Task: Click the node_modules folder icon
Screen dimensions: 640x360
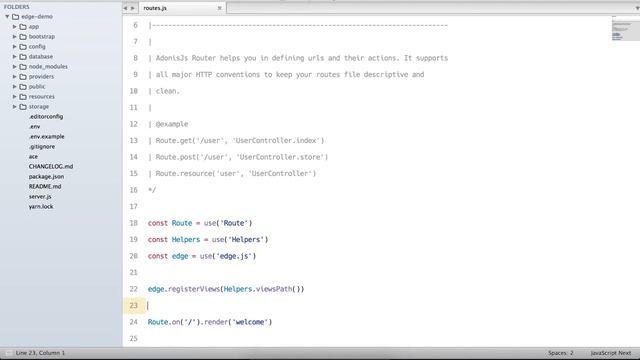Action: tap(23, 67)
